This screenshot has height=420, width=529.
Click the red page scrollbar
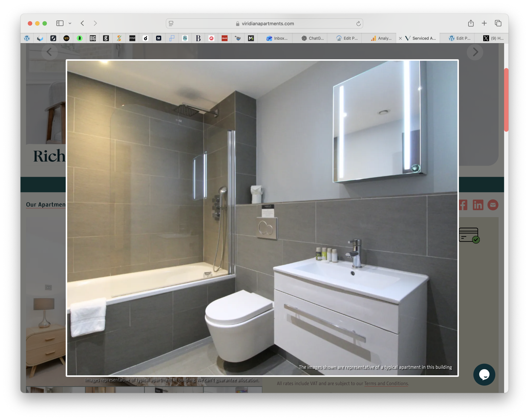click(506, 100)
